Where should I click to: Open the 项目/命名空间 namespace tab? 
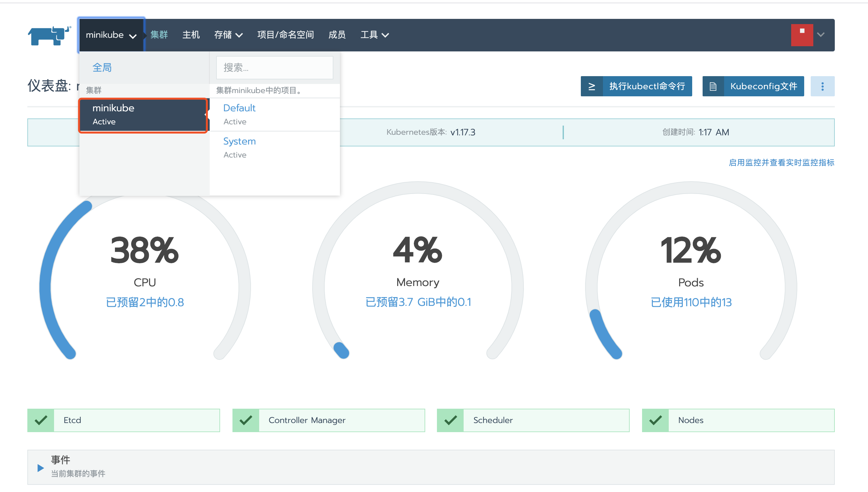tap(285, 35)
